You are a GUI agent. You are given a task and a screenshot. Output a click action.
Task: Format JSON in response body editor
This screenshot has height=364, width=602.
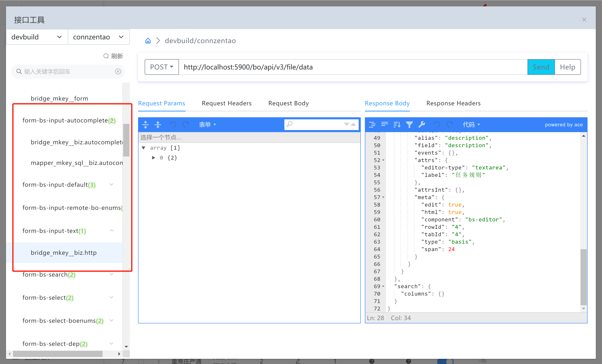(372, 125)
